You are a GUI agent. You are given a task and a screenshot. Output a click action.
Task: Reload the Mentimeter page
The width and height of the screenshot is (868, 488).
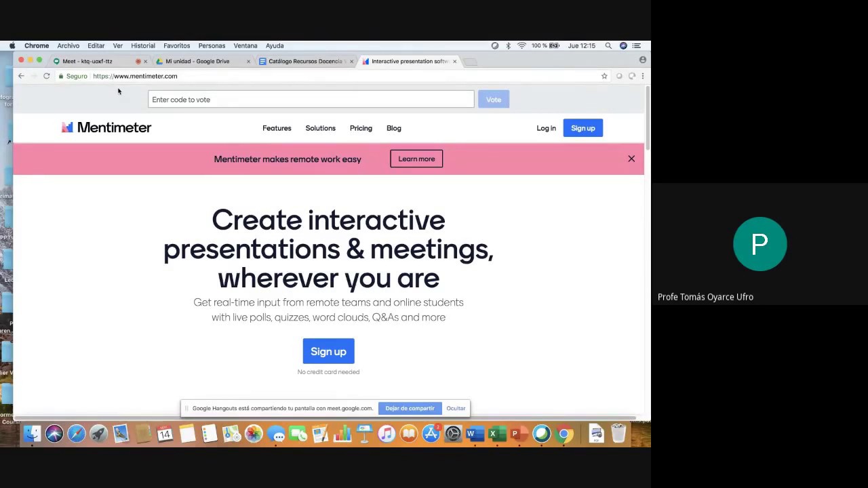46,76
